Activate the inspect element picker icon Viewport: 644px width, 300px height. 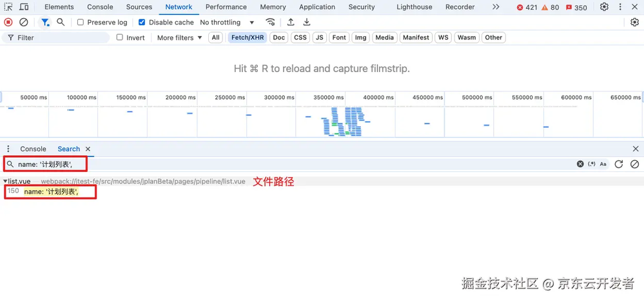point(8,7)
